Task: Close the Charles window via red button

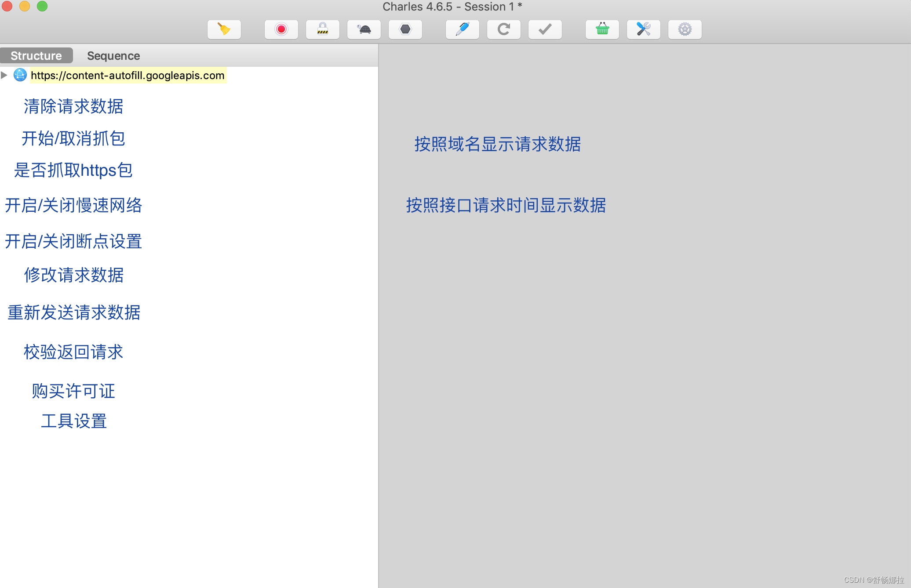Action: (x=7, y=6)
